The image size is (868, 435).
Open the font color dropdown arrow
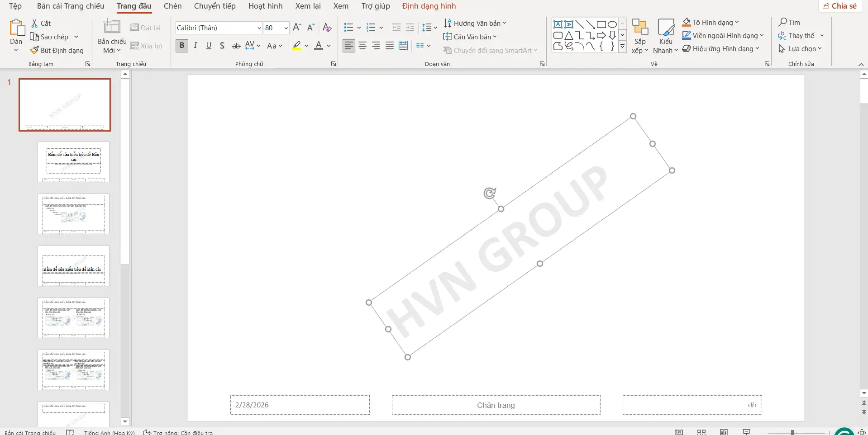coord(328,45)
